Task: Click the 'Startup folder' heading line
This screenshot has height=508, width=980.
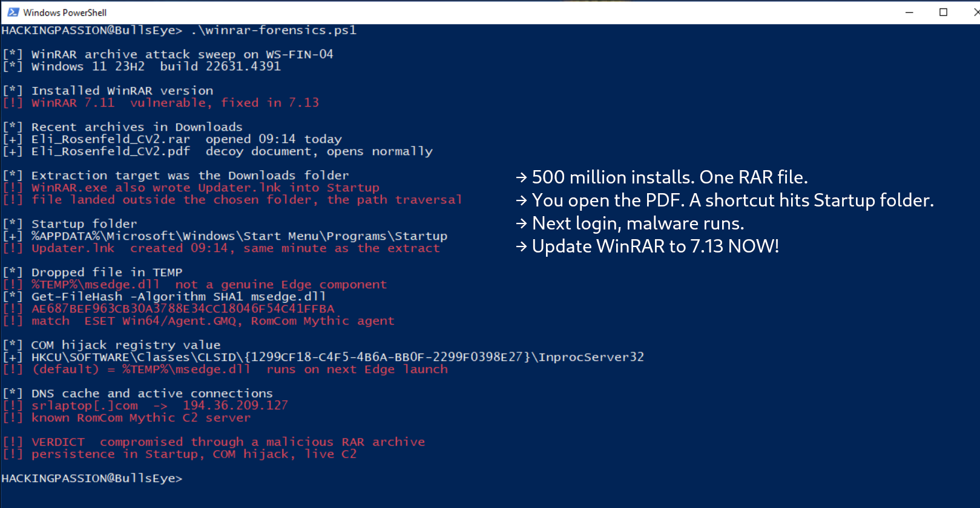Action: click(84, 224)
